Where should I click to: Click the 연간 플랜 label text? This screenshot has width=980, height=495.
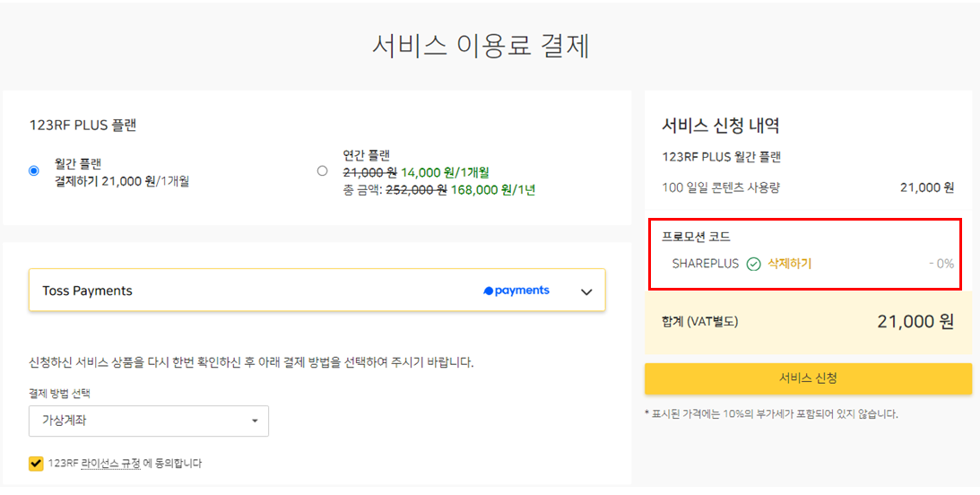point(366,155)
